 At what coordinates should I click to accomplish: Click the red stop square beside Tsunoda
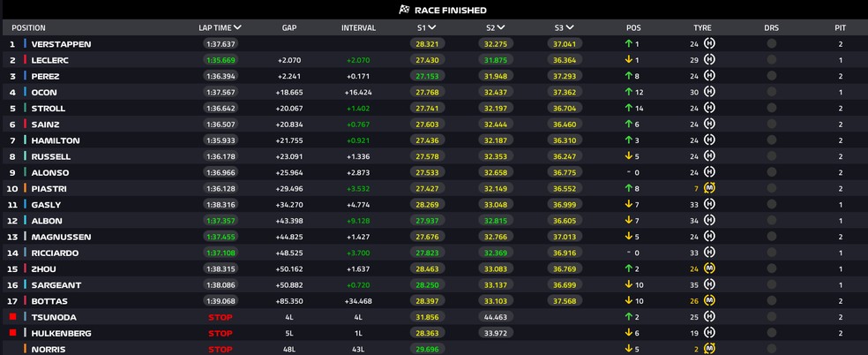tap(12, 317)
